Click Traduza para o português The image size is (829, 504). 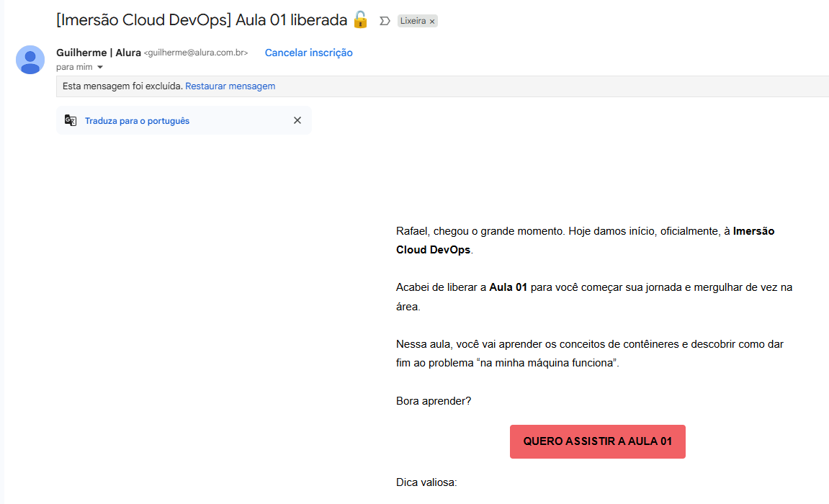pyautogui.click(x=137, y=121)
